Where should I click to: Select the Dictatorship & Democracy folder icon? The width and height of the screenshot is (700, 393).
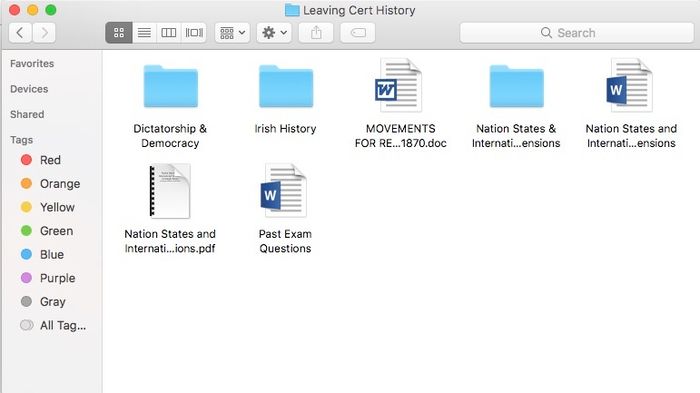(x=171, y=86)
